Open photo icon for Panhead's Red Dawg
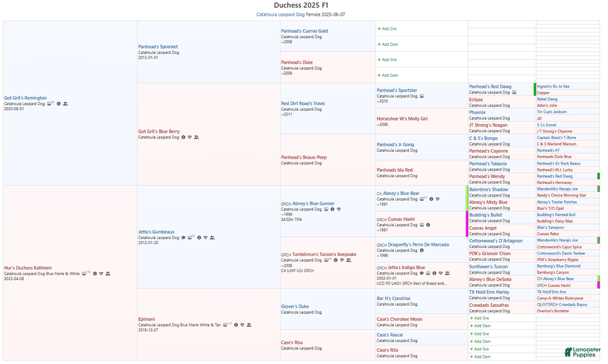 coord(514,92)
